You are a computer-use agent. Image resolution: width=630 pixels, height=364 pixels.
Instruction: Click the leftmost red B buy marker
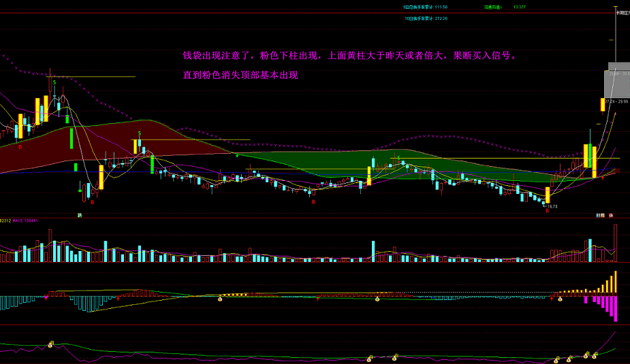pos(20,147)
